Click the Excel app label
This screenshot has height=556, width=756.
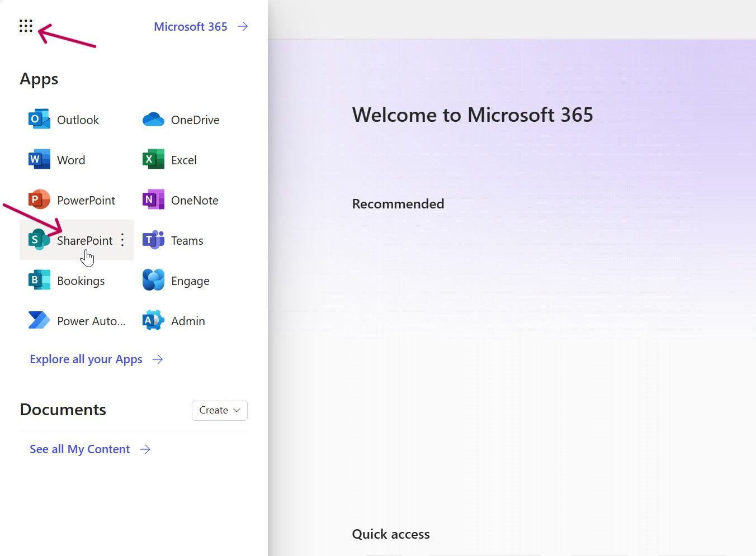coord(184,160)
